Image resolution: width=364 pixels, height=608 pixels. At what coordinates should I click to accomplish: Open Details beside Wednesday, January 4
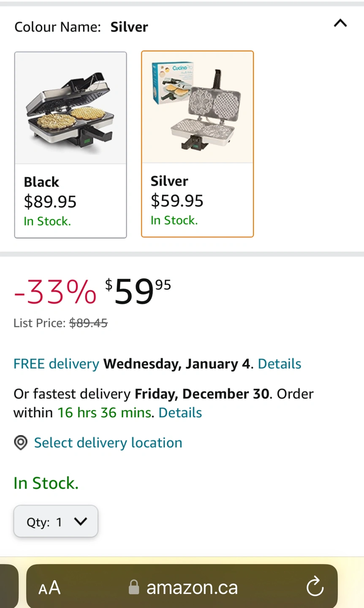pyautogui.click(x=279, y=364)
